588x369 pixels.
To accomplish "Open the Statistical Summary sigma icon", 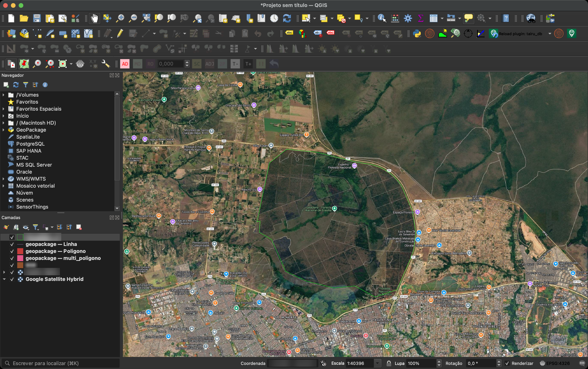I will pyautogui.click(x=421, y=18).
